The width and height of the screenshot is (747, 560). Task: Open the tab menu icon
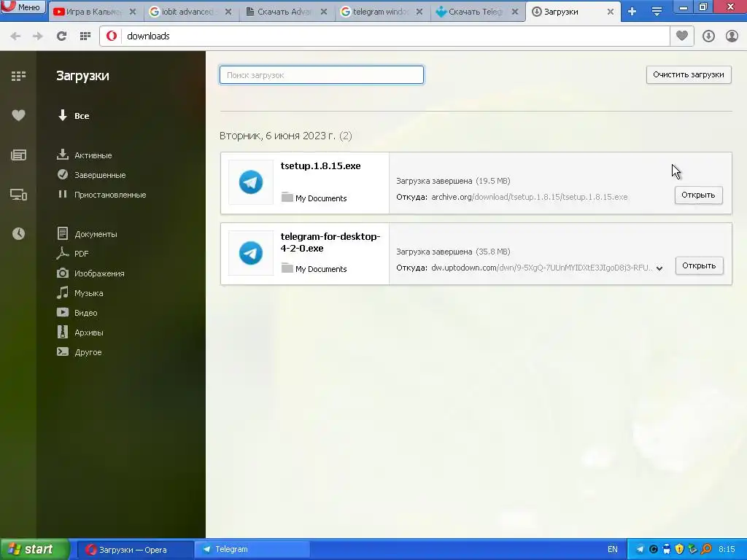[657, 12]
